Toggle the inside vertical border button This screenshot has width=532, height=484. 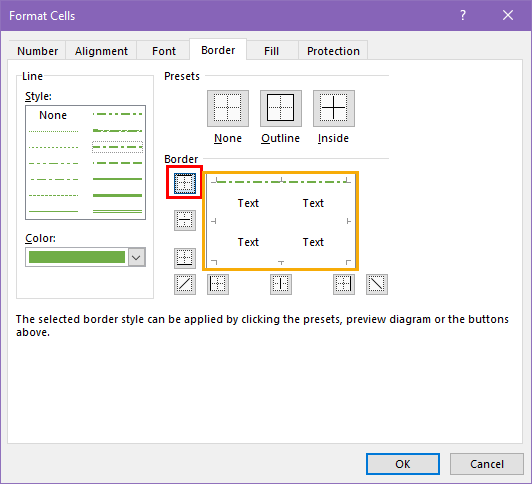pyautogui.click(x=281, y=284)
